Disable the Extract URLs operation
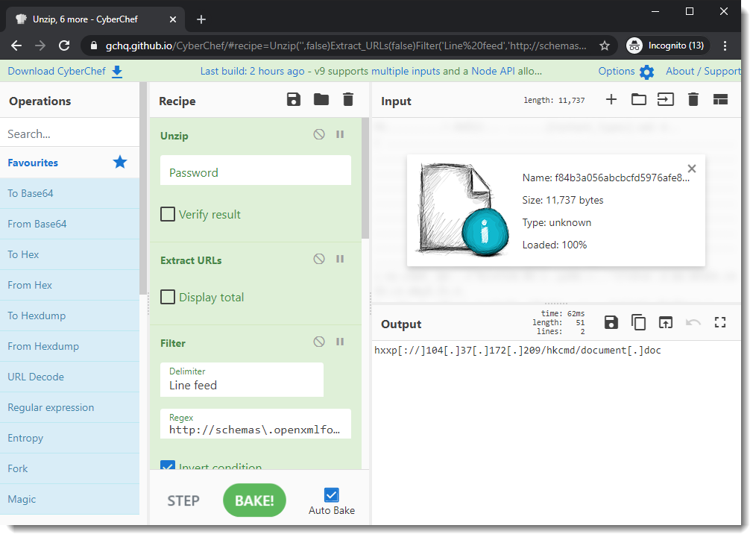This screenshot has width=756, height=540. click(319, 259)
